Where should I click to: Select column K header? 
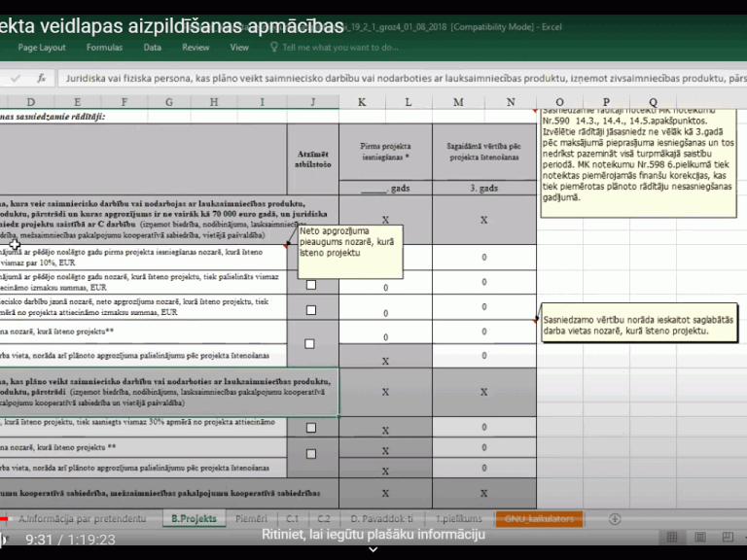tap(362, 102)
